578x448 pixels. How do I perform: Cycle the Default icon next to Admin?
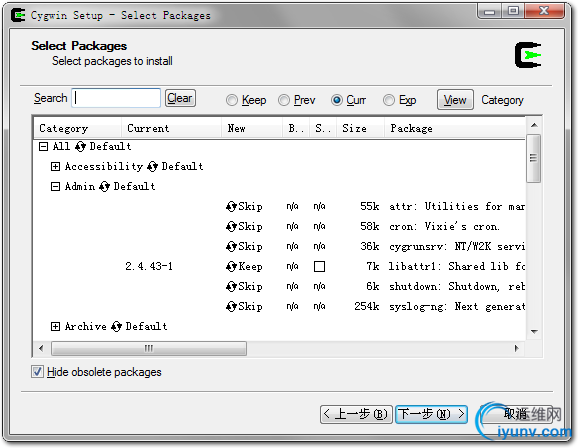(x=104, y=187)
